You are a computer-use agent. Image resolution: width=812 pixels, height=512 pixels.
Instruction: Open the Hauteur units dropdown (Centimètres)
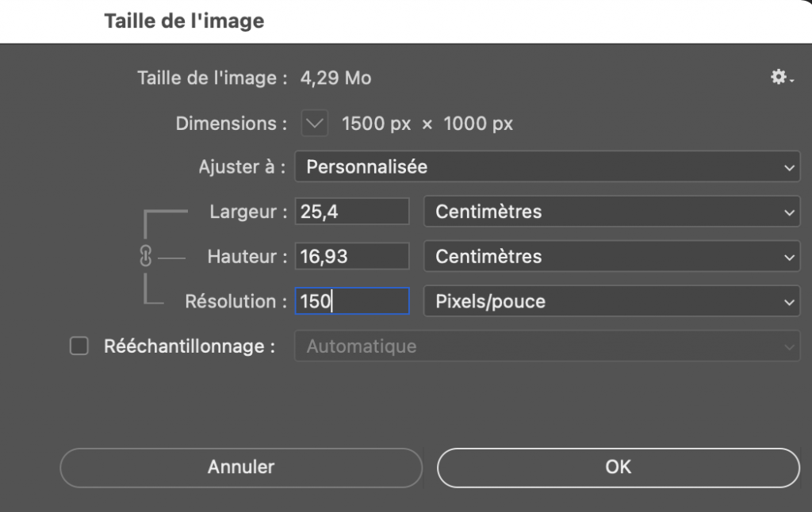coord(611,257)
